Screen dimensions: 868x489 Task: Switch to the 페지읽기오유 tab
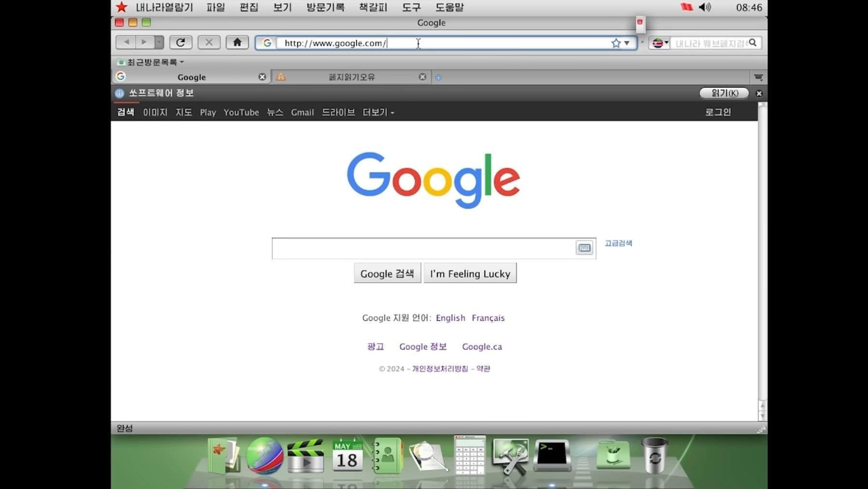(x=351, y=77)
